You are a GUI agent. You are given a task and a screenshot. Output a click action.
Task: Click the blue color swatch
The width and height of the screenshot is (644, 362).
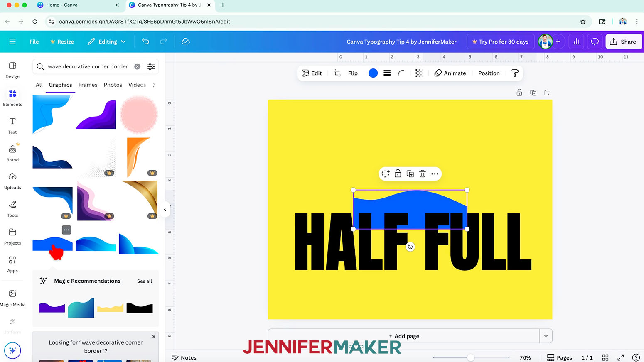tap(373, 73)
